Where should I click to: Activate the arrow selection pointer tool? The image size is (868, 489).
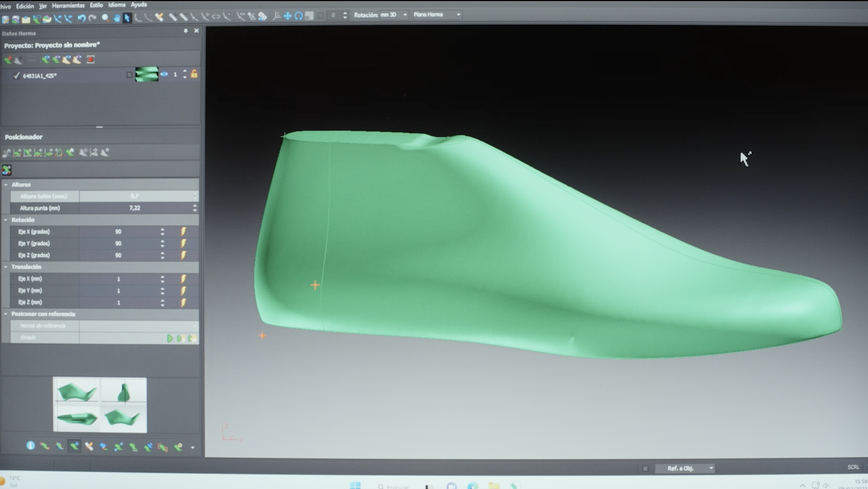127,18
